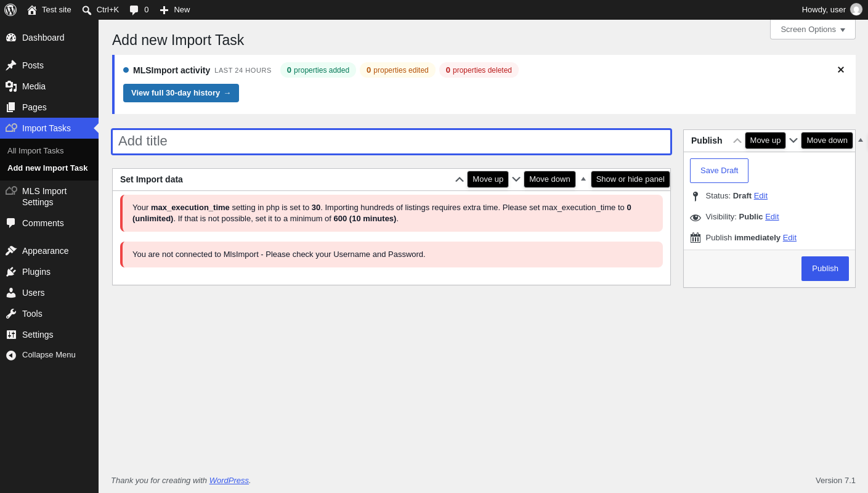Click the max_execution_time warning message
868x493 pixels.
coord(391,213)
